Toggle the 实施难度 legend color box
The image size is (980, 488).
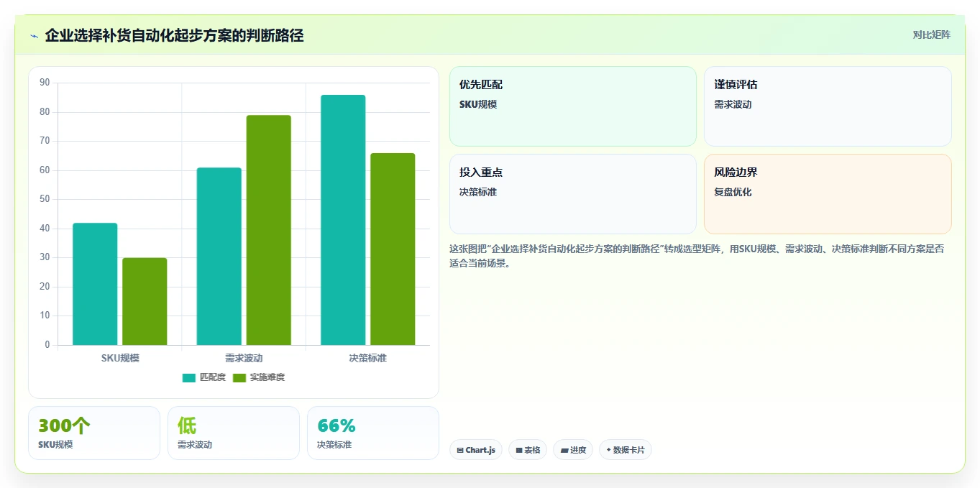click(x=239, y=378)
